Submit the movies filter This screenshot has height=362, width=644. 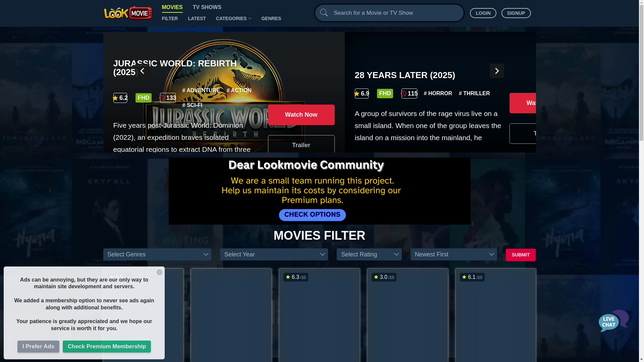521,255
